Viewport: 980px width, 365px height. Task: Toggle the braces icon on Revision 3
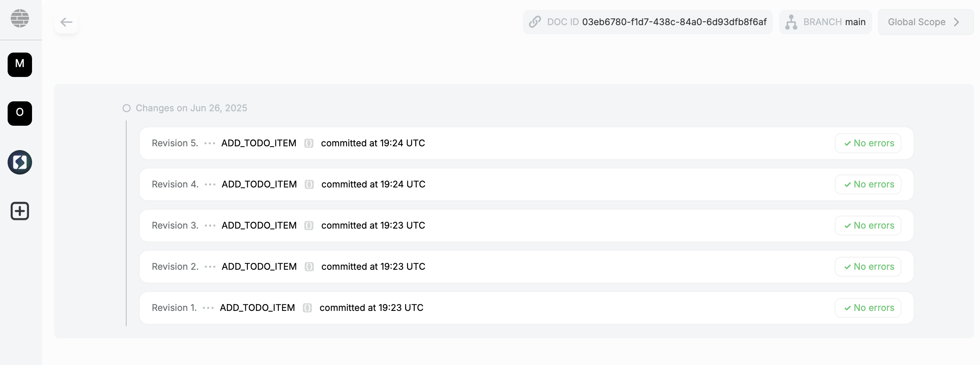coord(309,226)
